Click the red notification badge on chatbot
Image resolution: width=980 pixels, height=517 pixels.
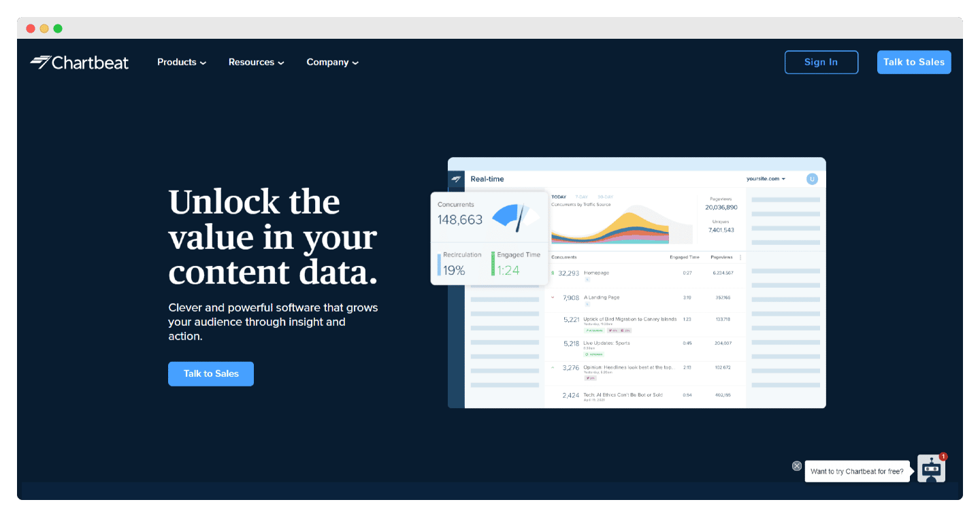pyautogui.click(x=943, y=456)
